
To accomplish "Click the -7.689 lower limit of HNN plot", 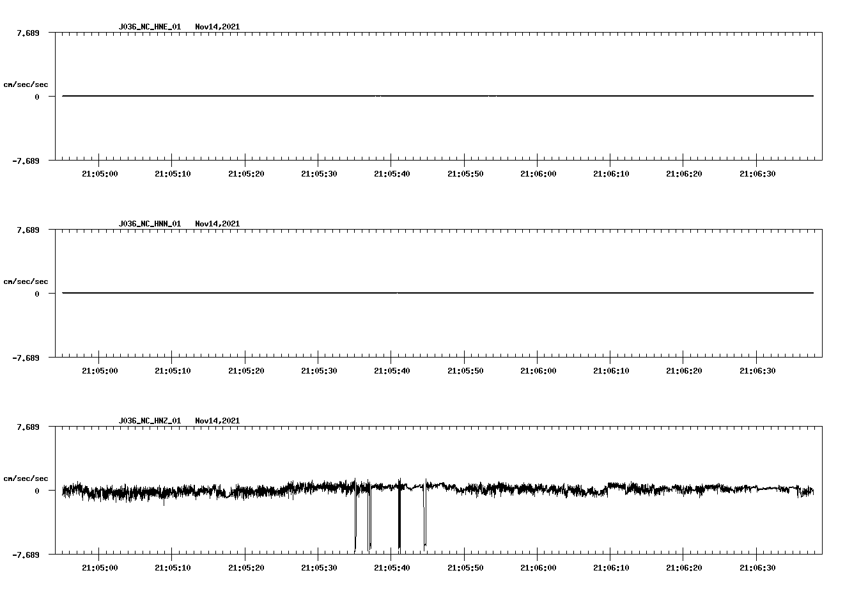I will tap(26, 358).
